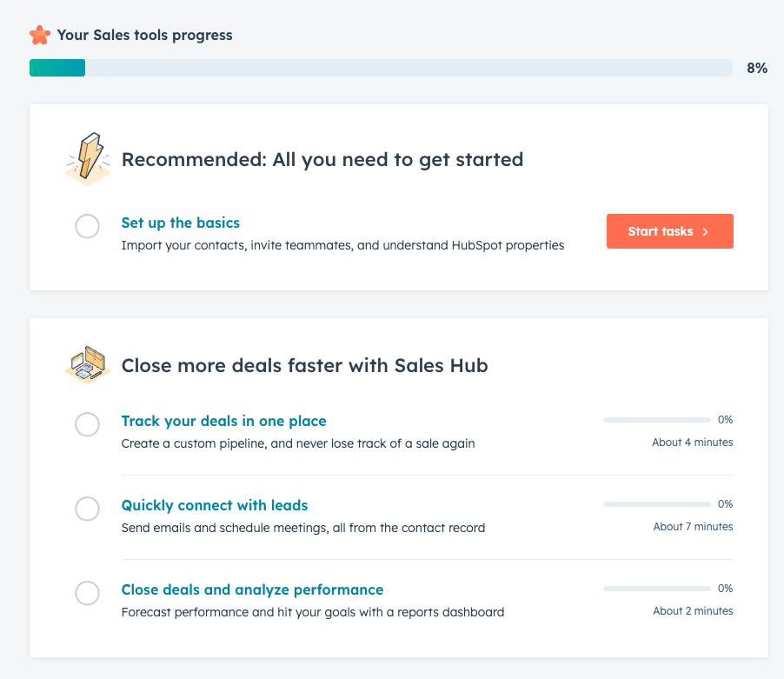Click the Track your deals 0% progress bar

pos(657,420)
